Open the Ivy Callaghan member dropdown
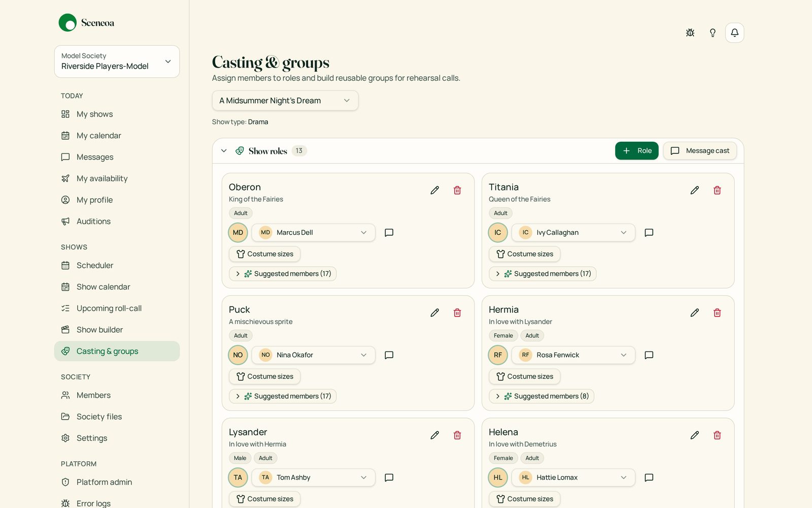Image resolution: width=812 pixels, height=508 pixels. 573,233
